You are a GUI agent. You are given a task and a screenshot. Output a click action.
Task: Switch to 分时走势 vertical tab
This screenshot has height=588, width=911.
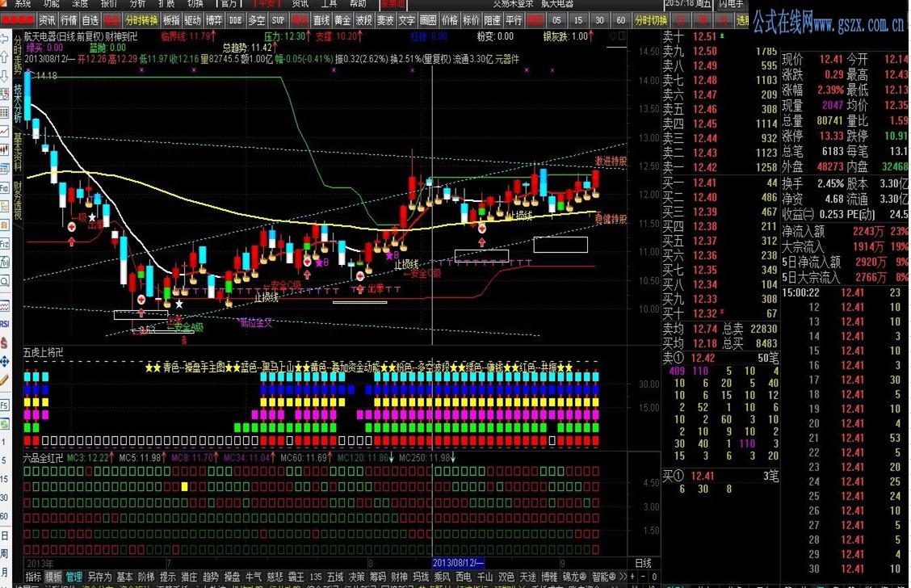coord(18,55)
